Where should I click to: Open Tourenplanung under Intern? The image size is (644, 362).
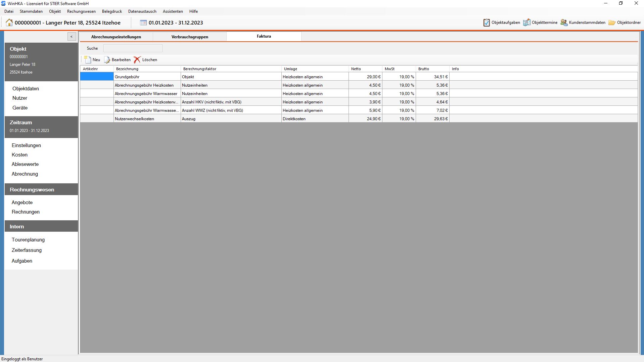(x=28, y=240)
